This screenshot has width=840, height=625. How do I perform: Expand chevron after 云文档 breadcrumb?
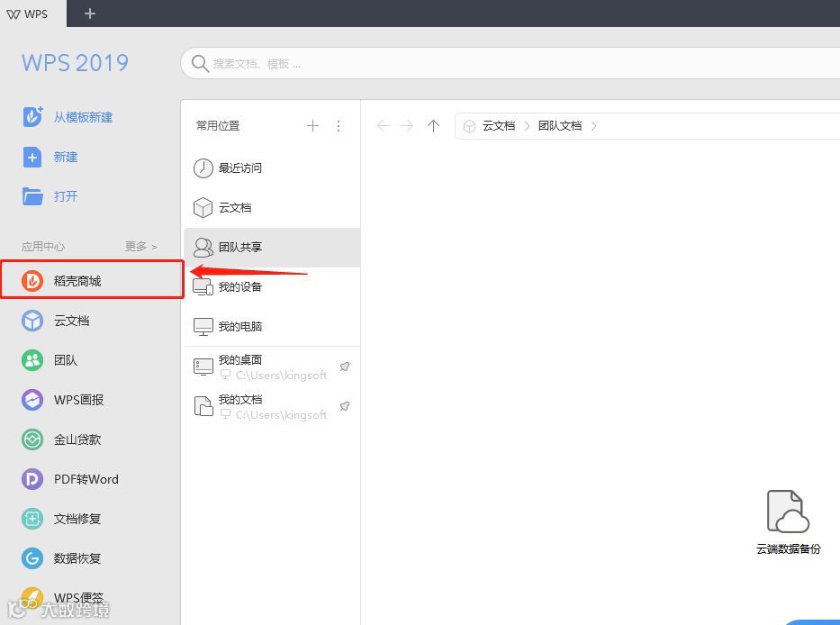click(528, 126)
